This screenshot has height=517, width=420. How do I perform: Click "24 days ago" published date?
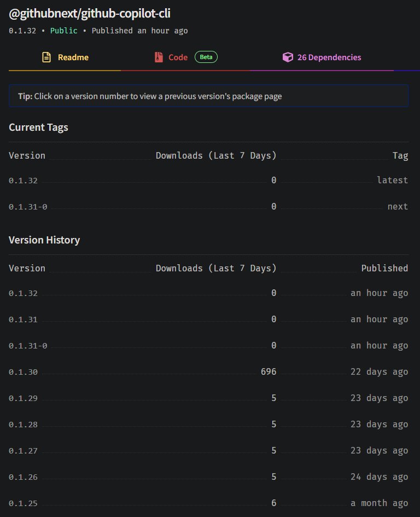click(379, 477)
